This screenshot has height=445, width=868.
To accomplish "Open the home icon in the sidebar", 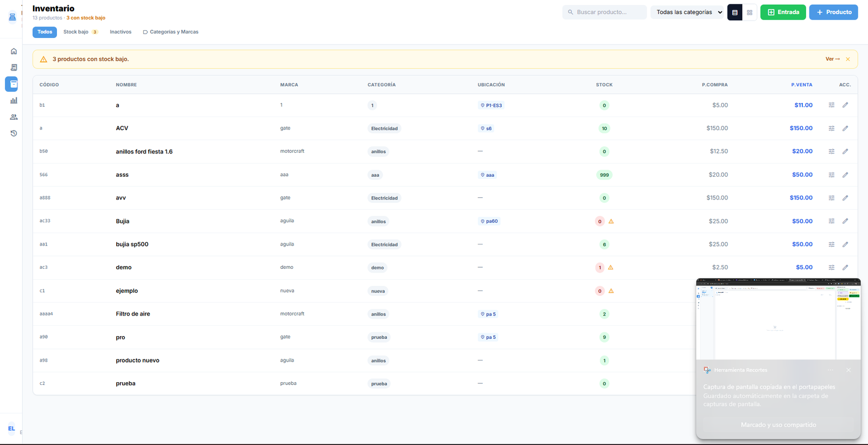I will (14, 51).
